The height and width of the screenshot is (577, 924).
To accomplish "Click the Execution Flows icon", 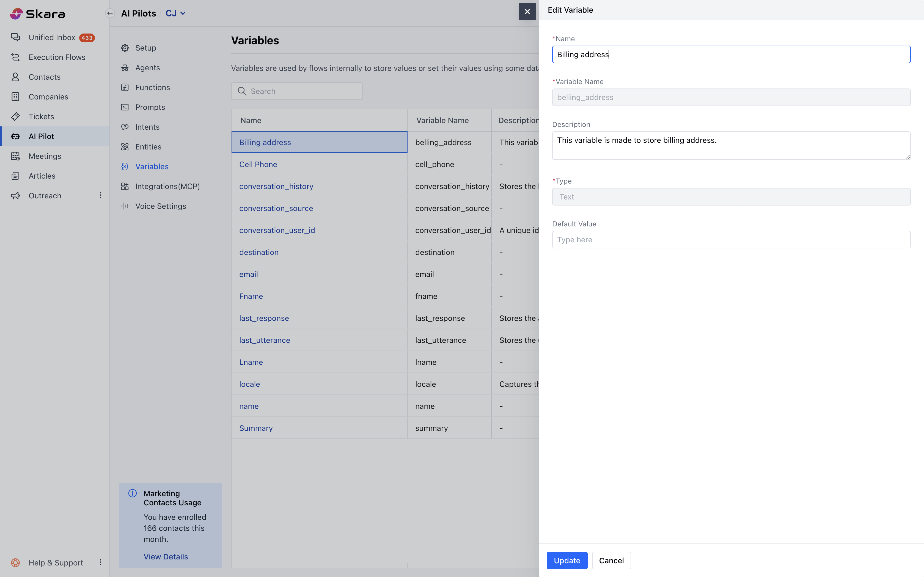I will coord(15,57).
